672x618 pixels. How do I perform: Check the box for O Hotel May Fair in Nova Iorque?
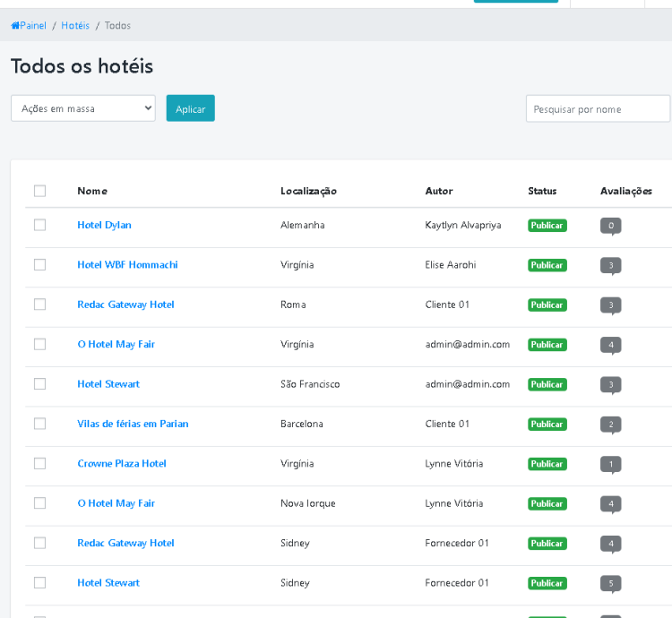[x=39, y=503]
